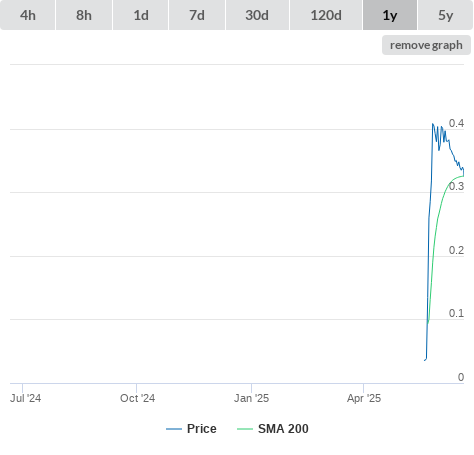Open the 7d chart range
The image size is (474, 455).
pyautogui.click(x=197, y=15)
